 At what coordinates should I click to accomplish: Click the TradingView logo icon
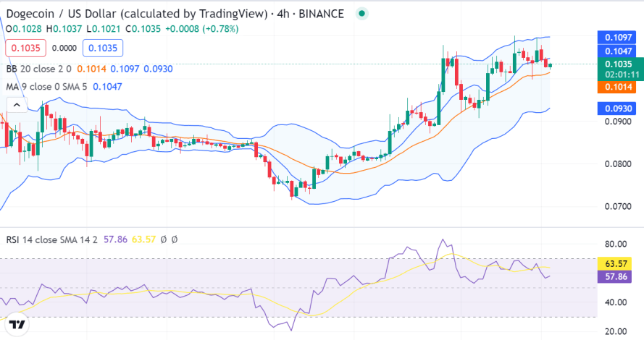[17, 325]
